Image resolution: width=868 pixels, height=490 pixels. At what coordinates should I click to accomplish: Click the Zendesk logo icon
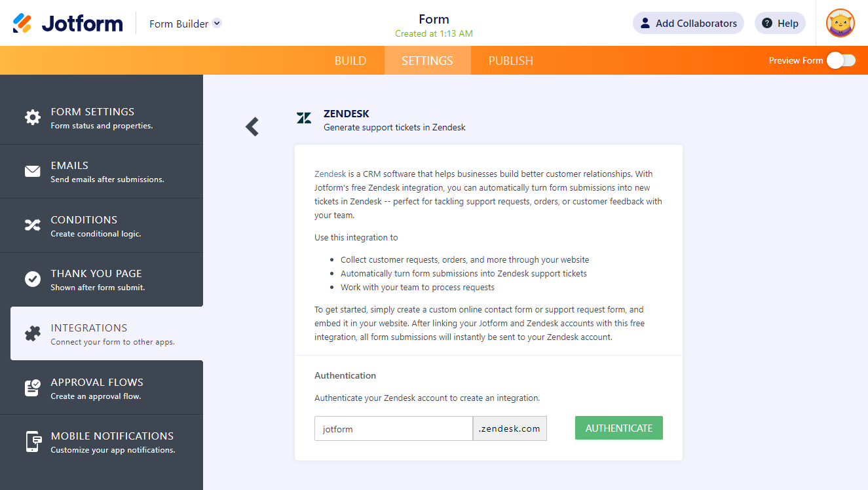[304, 118]
